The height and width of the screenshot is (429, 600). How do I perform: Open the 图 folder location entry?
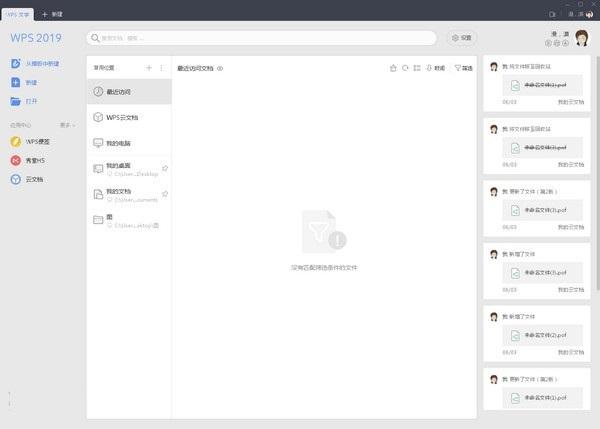tap(129, 220)
